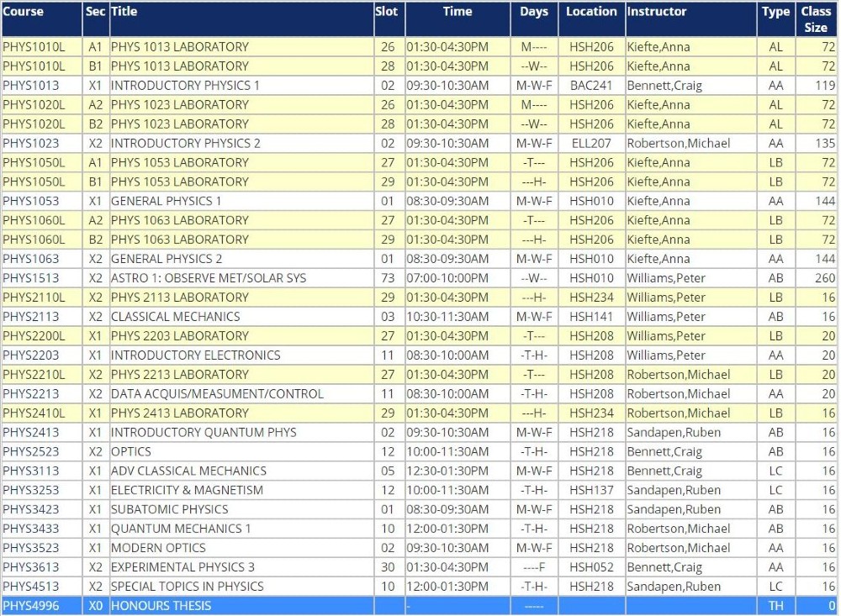Click instructor Sandapen,Ruben in PHYS2413 row
Screen dimensions: 841x616
coord(674,433)
